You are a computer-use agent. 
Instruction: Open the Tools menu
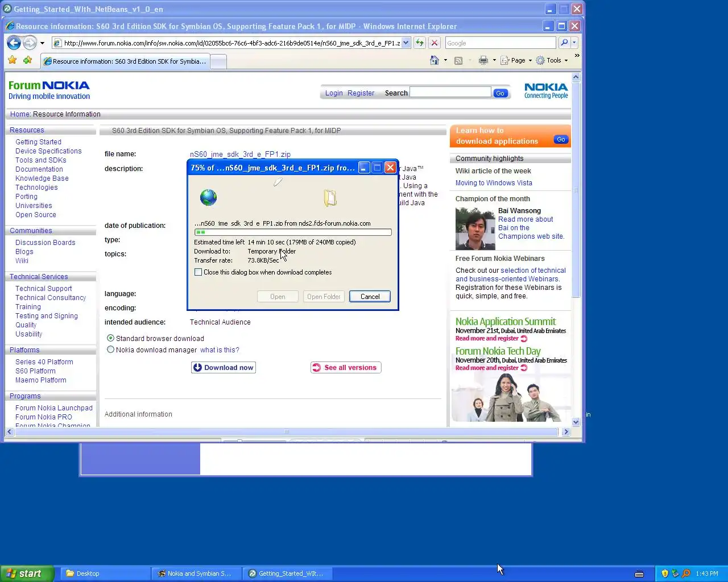coord(552,60)
